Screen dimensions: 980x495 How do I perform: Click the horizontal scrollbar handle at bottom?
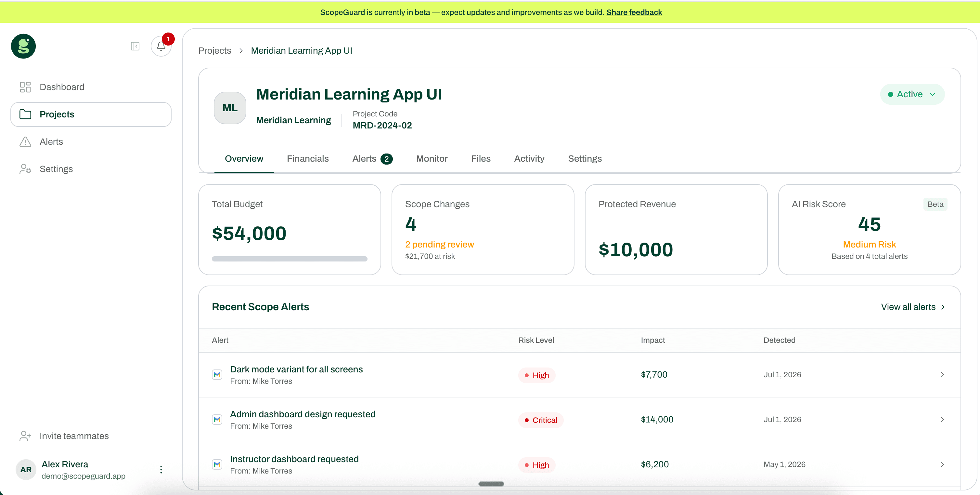tap(491, 484)
